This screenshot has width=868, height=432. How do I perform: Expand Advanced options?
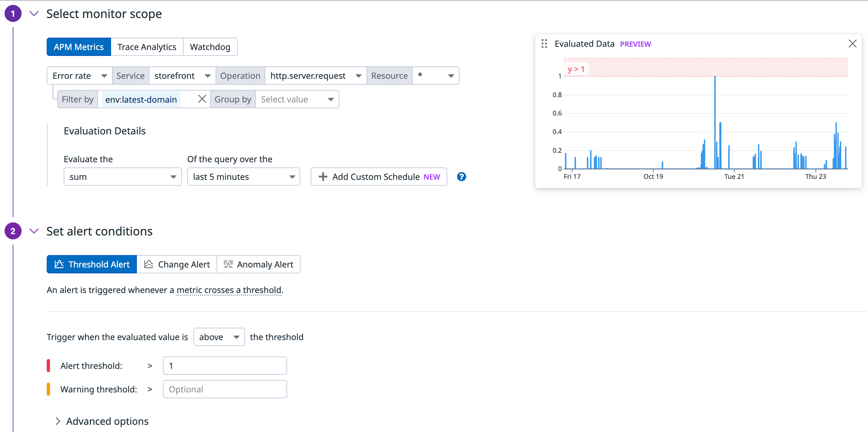point(102,421)
